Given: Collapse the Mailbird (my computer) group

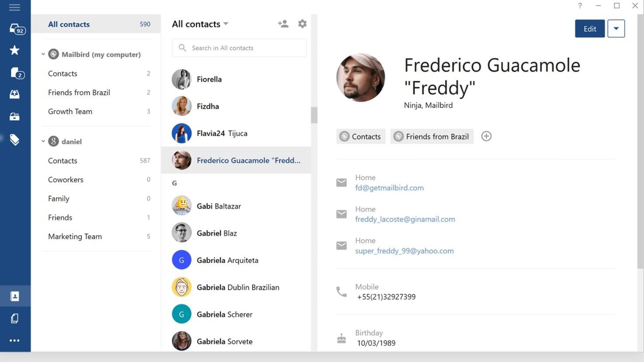Looking at the screenshot, I should coord(43,54).
